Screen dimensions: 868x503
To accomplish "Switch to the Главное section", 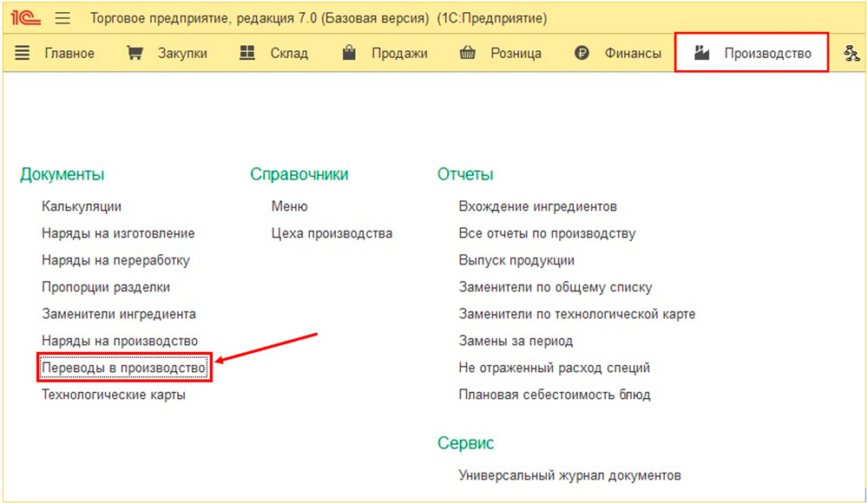I will 69,54.
